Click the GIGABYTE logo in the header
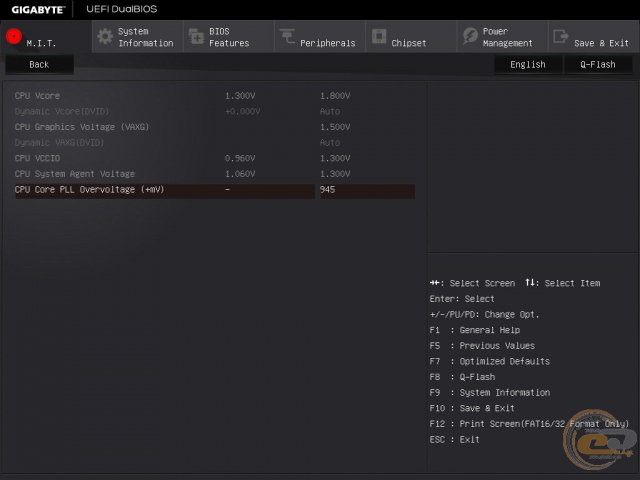This screenshot has height=480, width=640. pyautogui.click(x=38, y=9)
